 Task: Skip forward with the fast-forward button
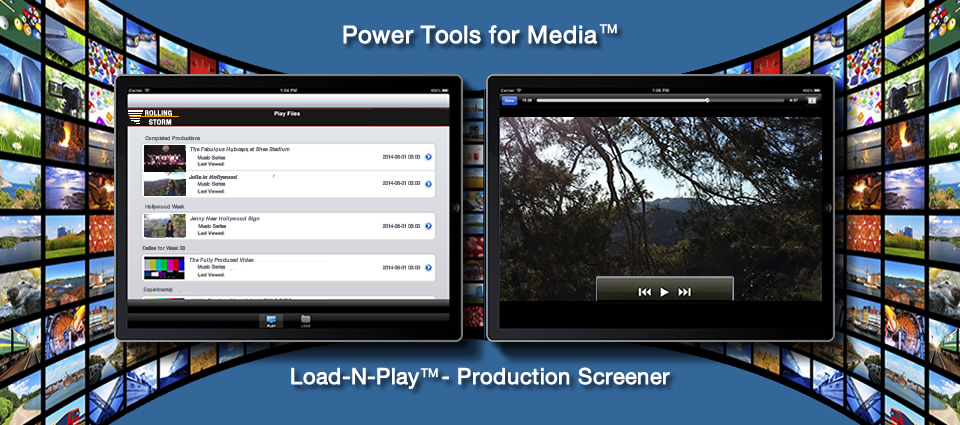(684, 292)
